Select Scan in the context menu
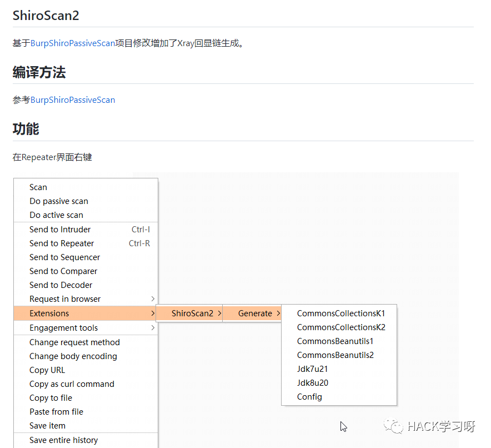 pyautogui.click(x=86, y=187)
